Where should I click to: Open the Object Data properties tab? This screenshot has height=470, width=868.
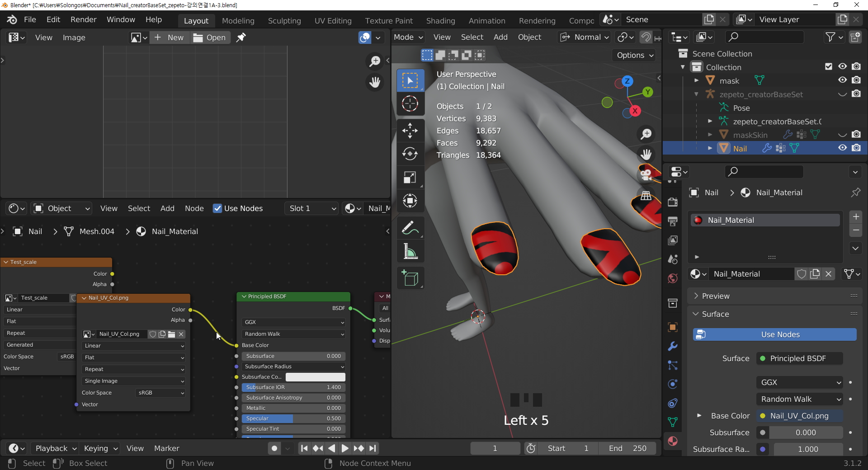pos(673,422)
